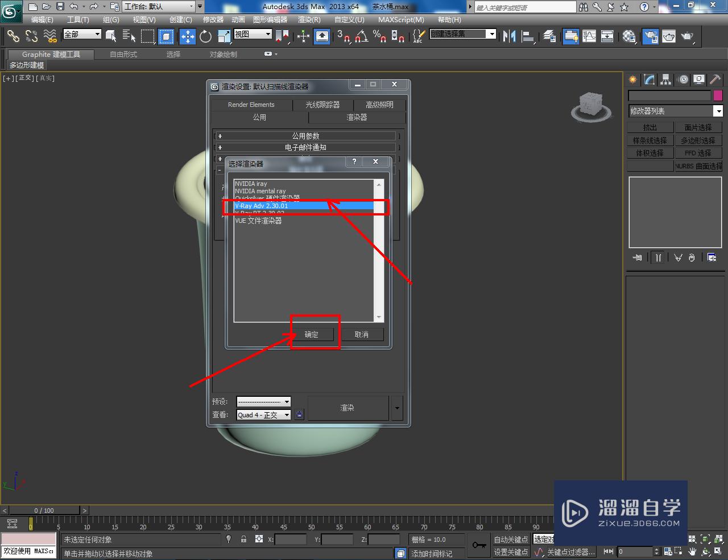Activate Select and Move tool
This screenshot has width=728, height=560.
[x=187, y=36]
